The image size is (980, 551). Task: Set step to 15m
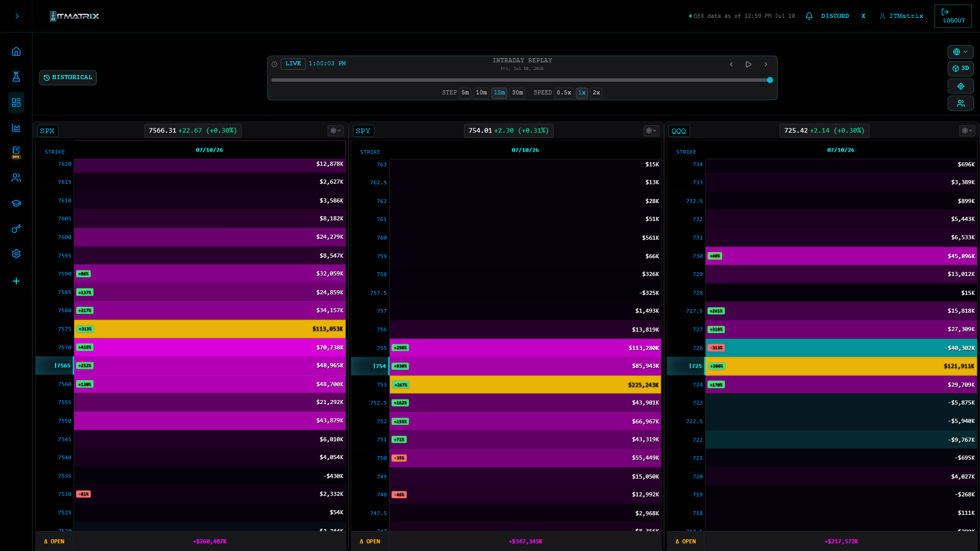(499, 93)
